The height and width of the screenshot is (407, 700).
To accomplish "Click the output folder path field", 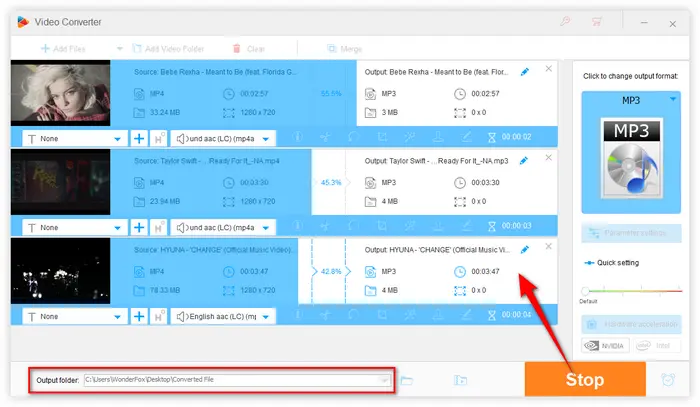I will pos(238,380).
